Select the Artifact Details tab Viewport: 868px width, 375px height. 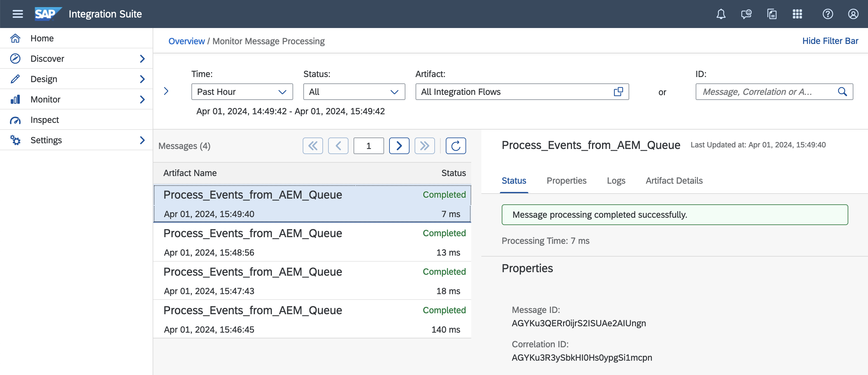[x=673, y=180]
